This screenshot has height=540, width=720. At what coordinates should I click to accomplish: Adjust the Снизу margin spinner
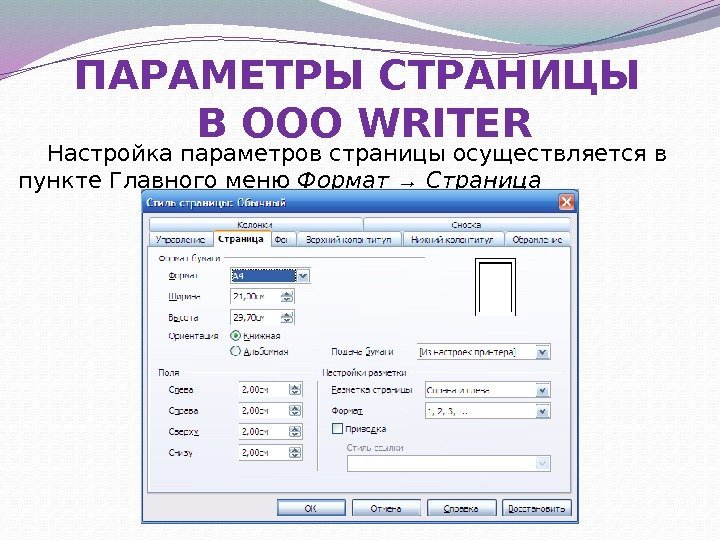[295, 453]
